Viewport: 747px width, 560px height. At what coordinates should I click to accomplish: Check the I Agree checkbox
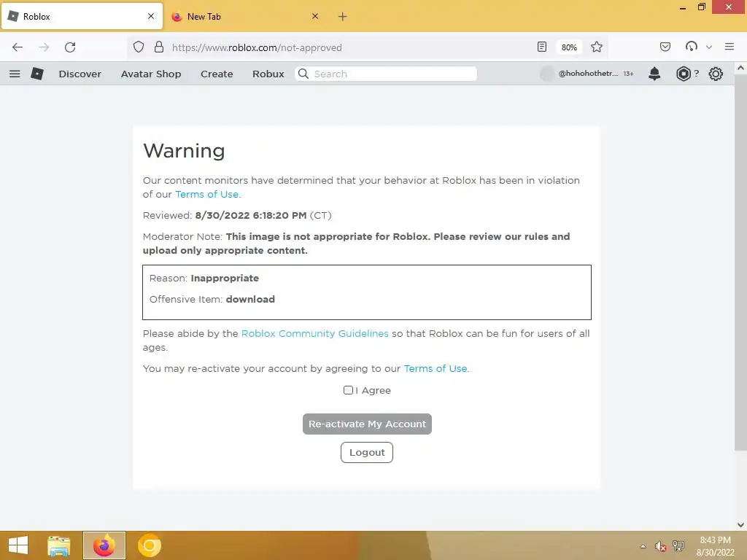tap(348, 390)
